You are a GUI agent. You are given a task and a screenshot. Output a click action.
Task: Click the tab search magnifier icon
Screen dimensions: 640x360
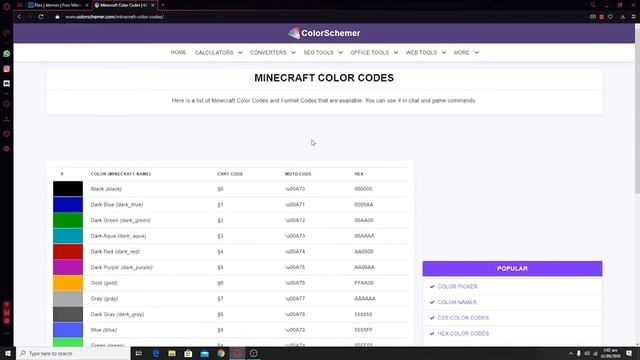click(x=593, y=5)
